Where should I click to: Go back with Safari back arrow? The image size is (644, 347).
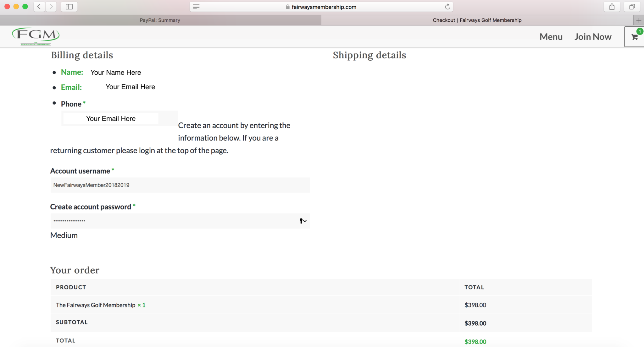coord(39,7)
